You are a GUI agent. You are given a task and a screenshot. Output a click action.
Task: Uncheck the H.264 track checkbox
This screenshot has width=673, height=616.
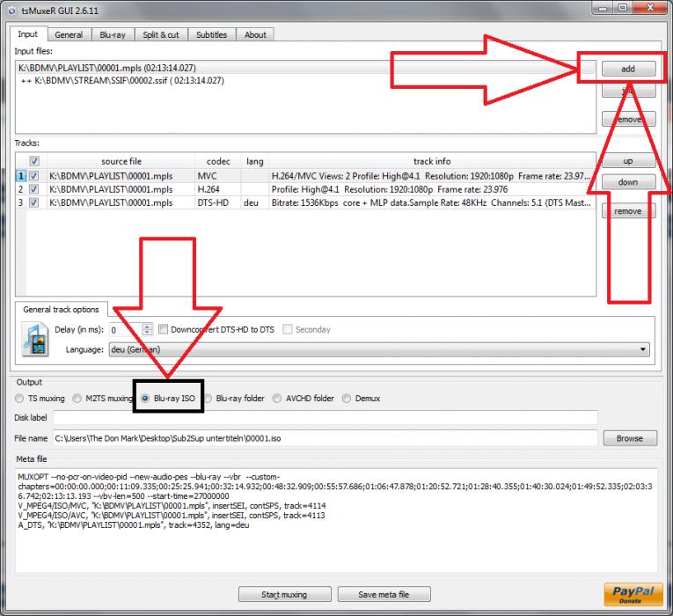[x=33, y=189]
